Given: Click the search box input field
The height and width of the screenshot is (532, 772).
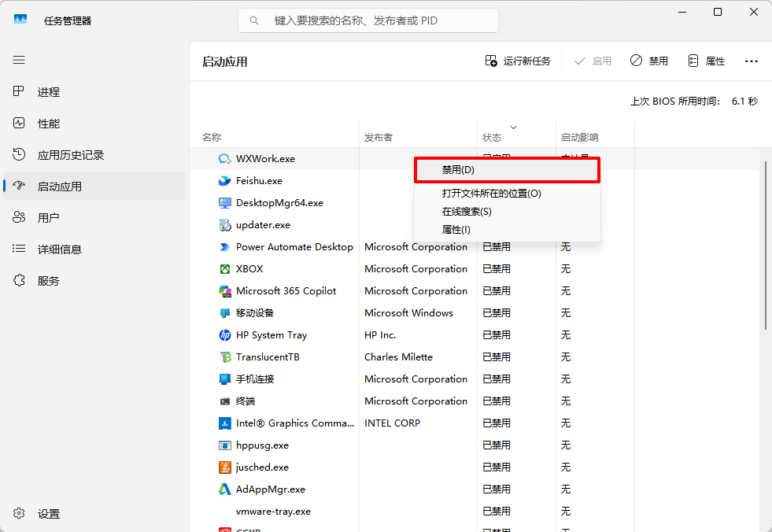Looking at the screenshot, I should (368, 20).
